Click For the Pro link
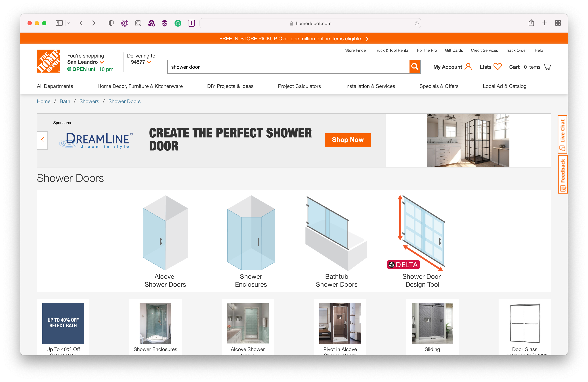588x382 pixels. 427,50
